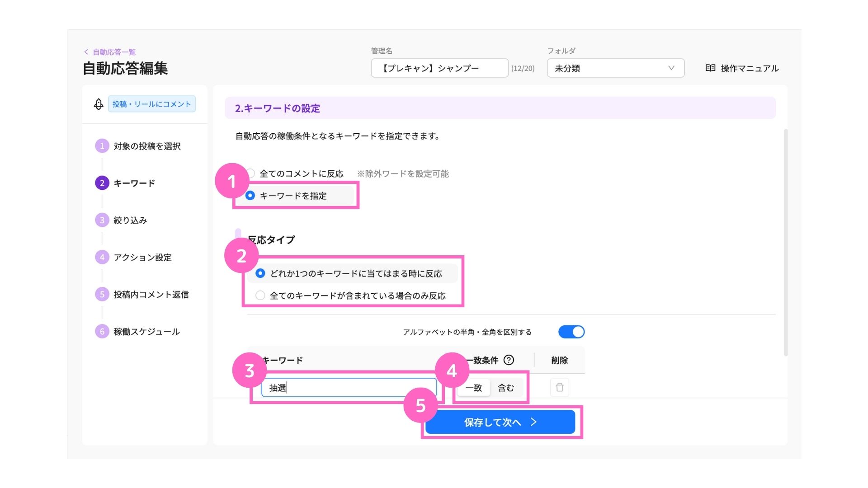Click the 2.キーワードの設定 section heading
This screenshot has height=488, width=868.
click(x=277, y=108)
